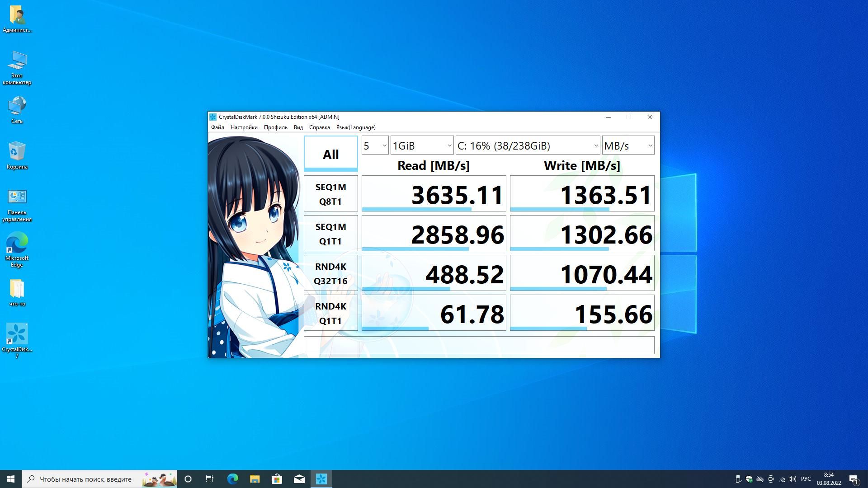Viewport: 868px width, 488px height.
Task: Open the notification center icon
Action: tap(854, 479)
